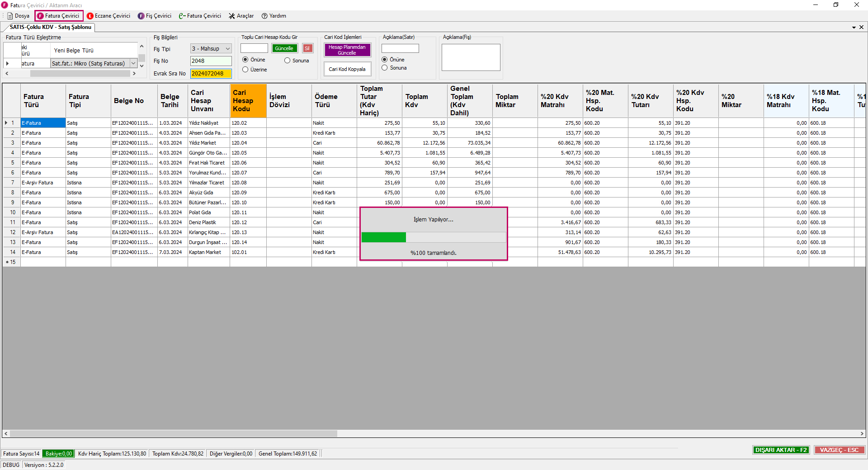Open the tab list dropdown arrow

tap(854, 28)
